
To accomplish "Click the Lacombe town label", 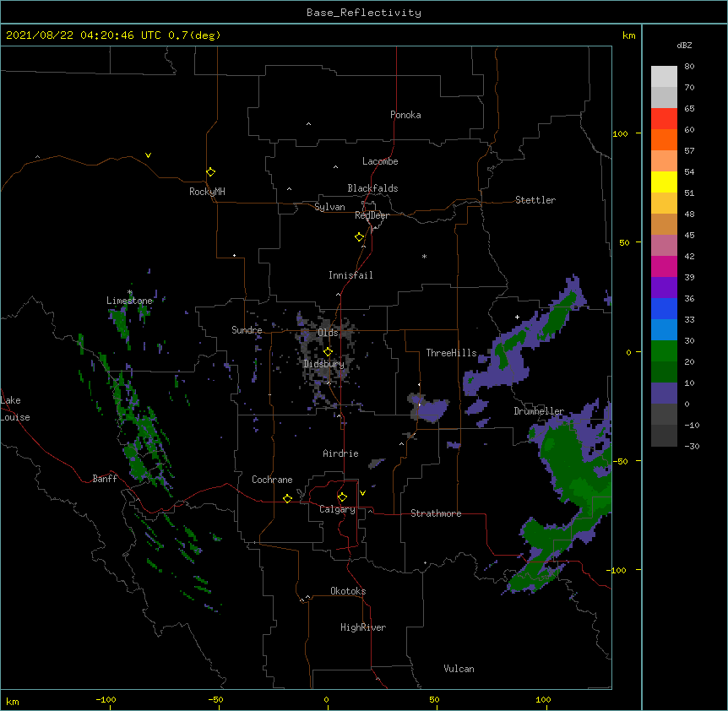I will coord(380,161).
